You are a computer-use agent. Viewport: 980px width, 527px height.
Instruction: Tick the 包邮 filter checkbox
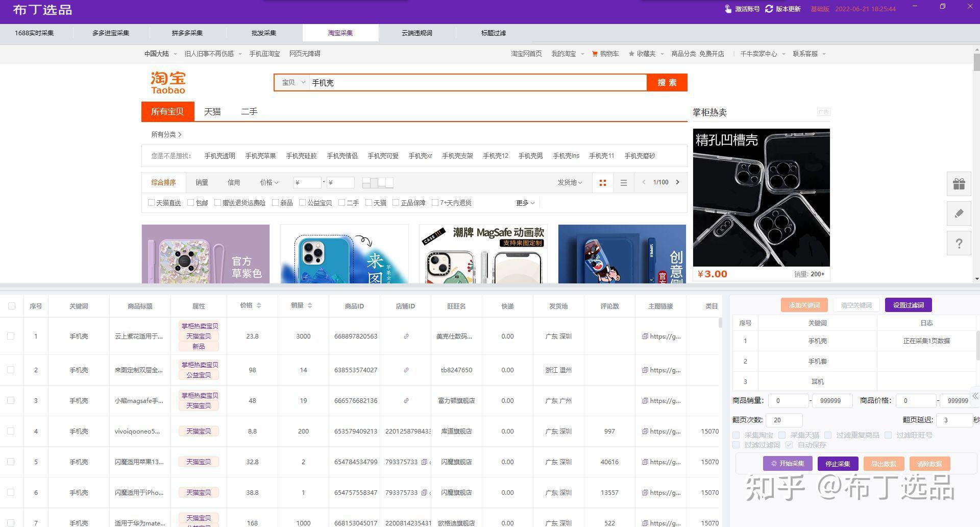tap(190, 203)
